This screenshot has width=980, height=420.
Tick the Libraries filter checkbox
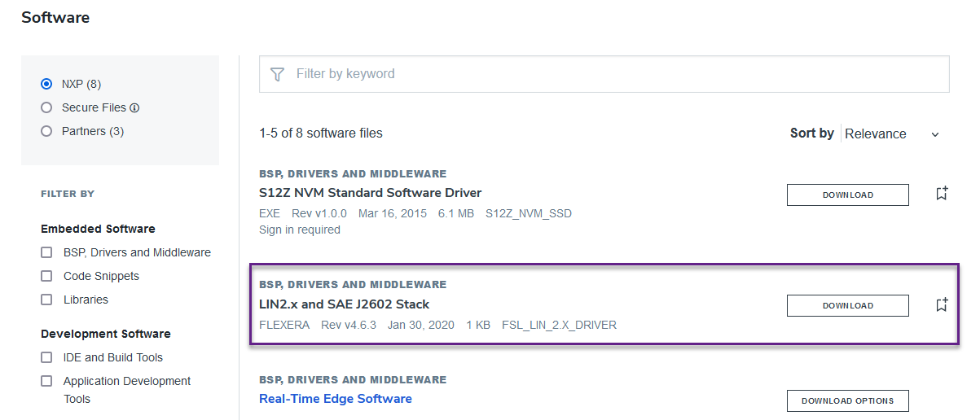pos(46,300)
